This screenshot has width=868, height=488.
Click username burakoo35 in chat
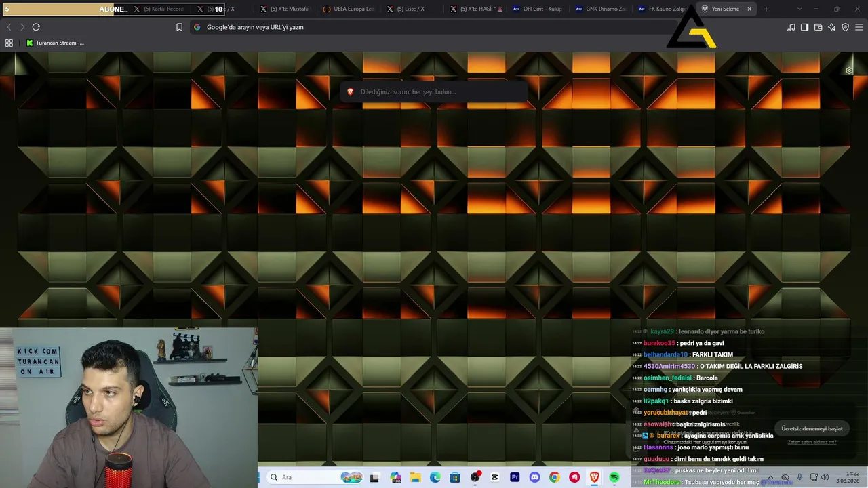click(x=659, y=343)
